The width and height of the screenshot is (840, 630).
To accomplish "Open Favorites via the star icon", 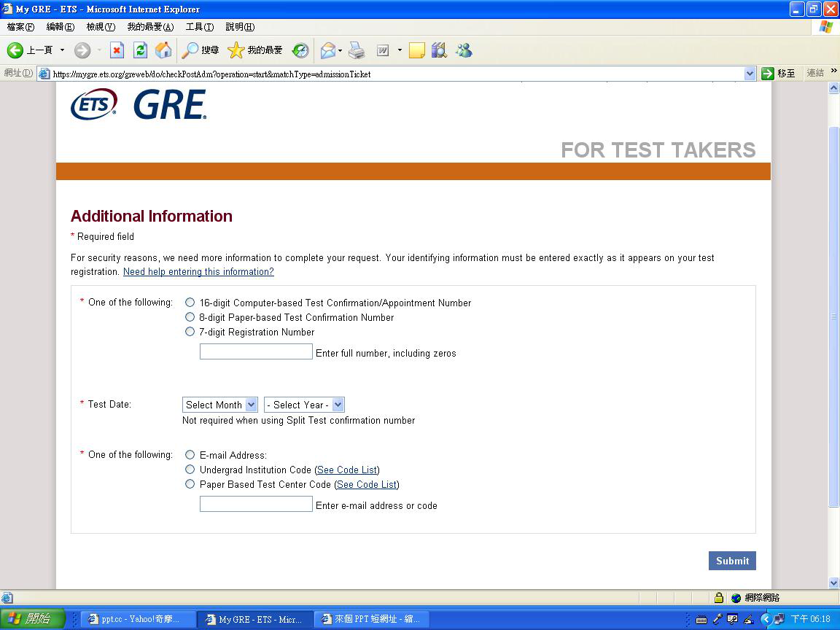I will [236, 50].
